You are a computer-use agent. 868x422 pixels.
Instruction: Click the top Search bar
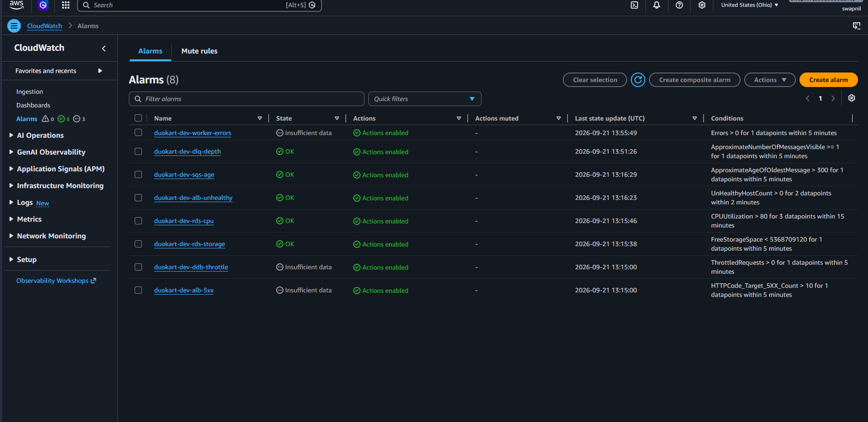tap(200, 5)
